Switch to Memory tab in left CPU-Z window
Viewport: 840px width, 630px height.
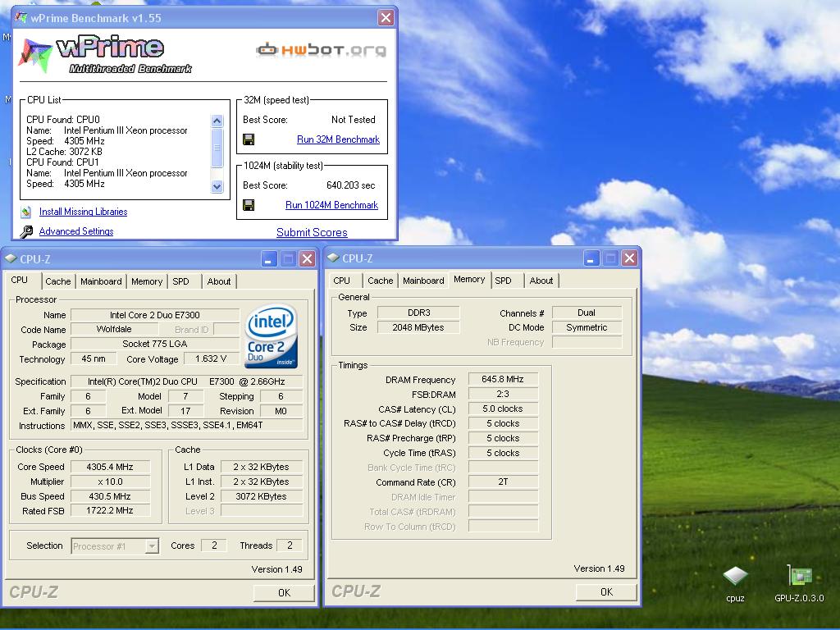pyautogui.click(x=147, y=282)
